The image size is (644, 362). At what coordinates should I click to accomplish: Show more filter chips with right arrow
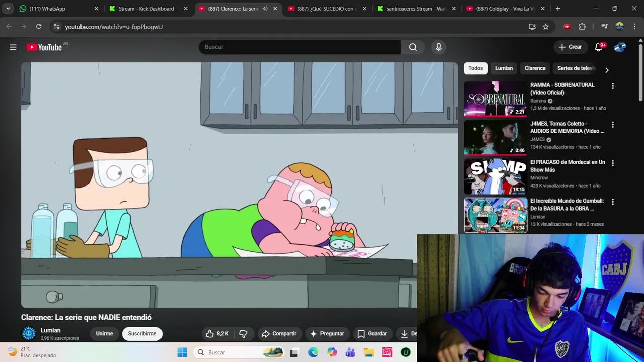[x=607, y=70]
